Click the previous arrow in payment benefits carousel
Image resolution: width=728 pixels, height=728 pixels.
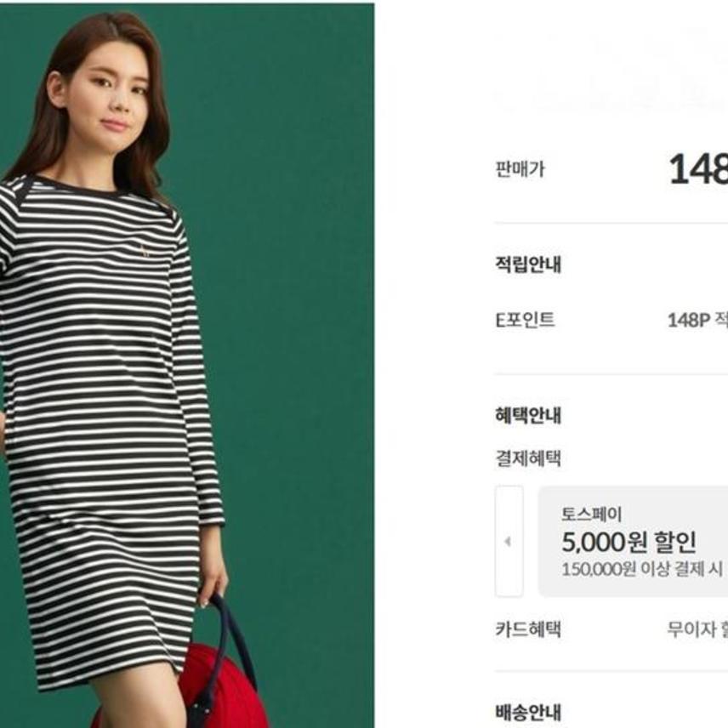tap(509, 542)
